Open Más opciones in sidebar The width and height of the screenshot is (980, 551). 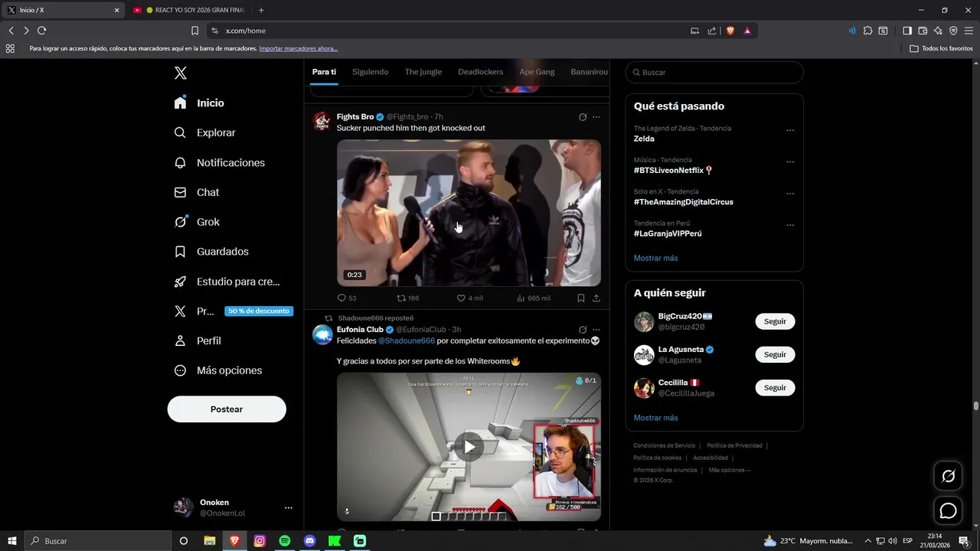pyautogui.click(x=217, y=370)
